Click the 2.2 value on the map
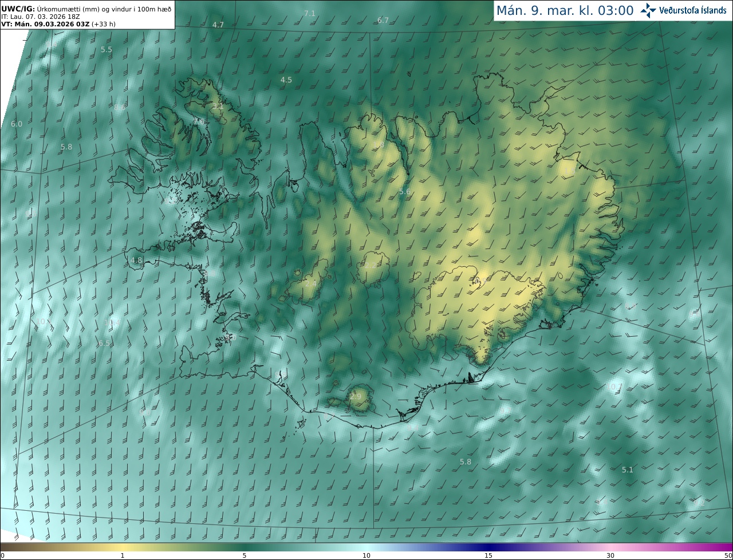The height and width of the screenshot is (560, 733). 372,266
